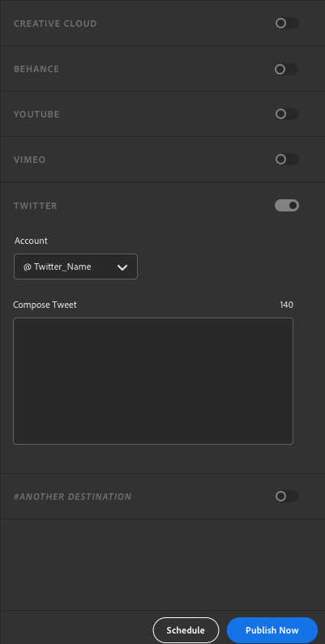Turn on the Behance destination switch
Image resolution: width=325 pixels, height=644 pixels.
[287, 69]
